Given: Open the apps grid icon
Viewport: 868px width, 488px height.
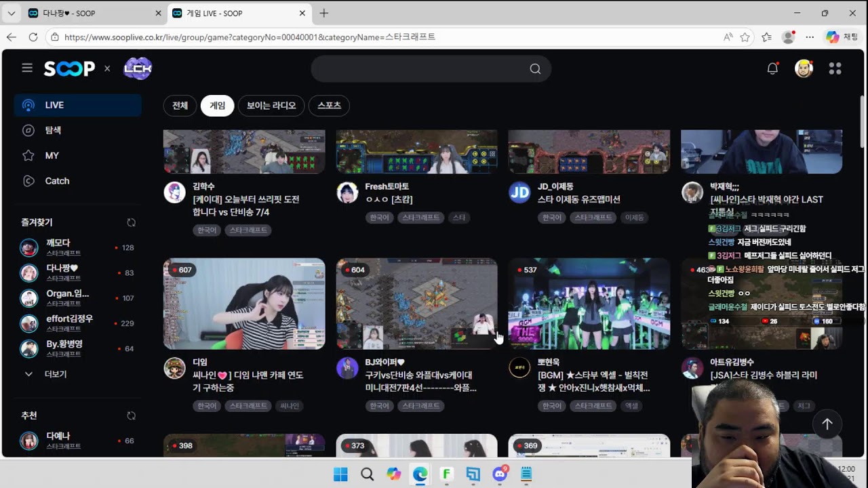Looking at the screenshot, I should (x=835, y=68).
